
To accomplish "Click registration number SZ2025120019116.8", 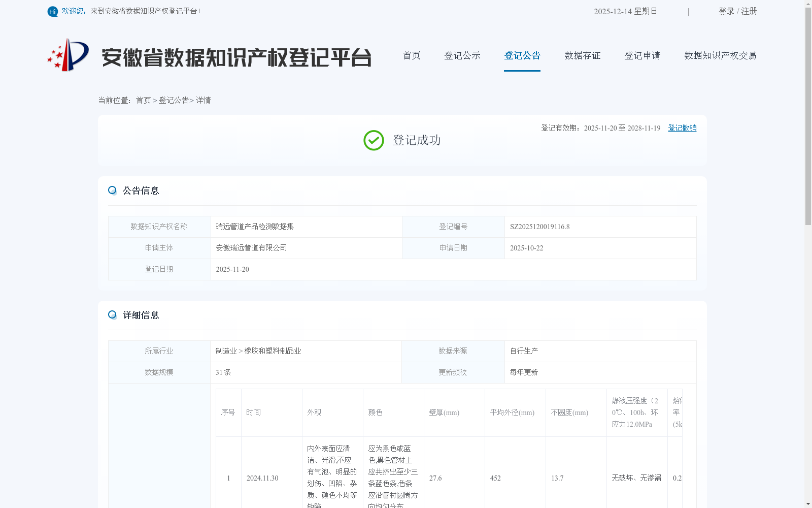I will (540, 227).
